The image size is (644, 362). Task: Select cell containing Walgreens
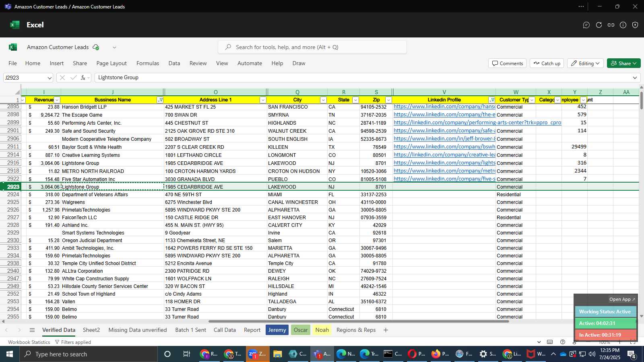click(112, 202)
